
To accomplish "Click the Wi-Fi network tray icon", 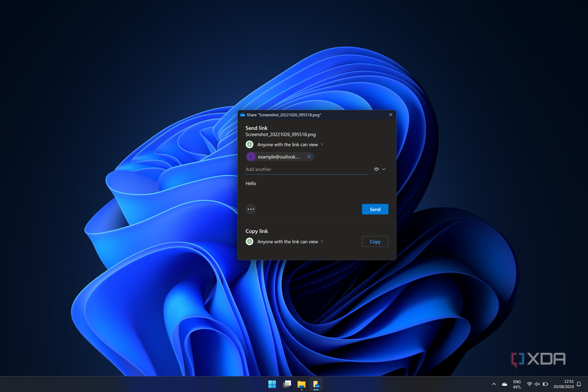I will coord(530,384).
